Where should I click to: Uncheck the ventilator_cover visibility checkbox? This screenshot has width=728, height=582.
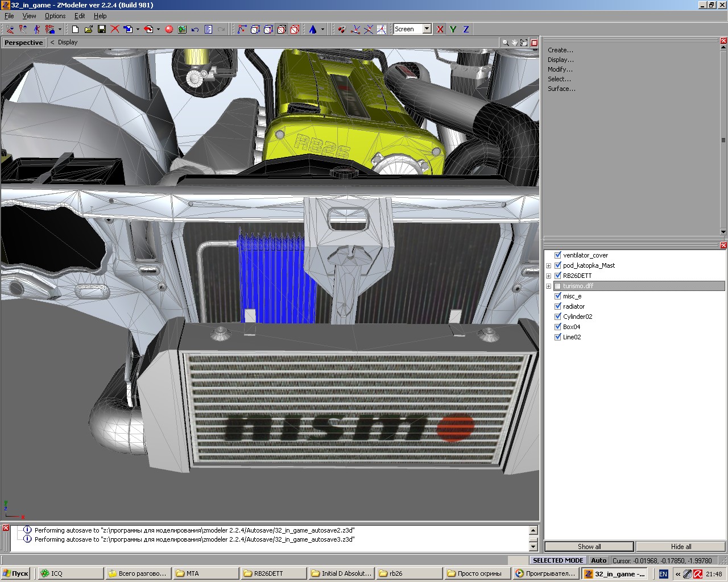[x=558, y=255]
